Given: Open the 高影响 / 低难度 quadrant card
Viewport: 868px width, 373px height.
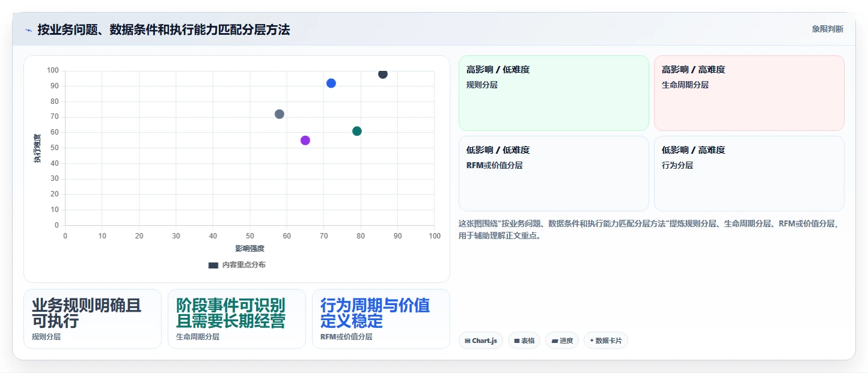Looking at the screenshot, I should [x=554, y=93].
